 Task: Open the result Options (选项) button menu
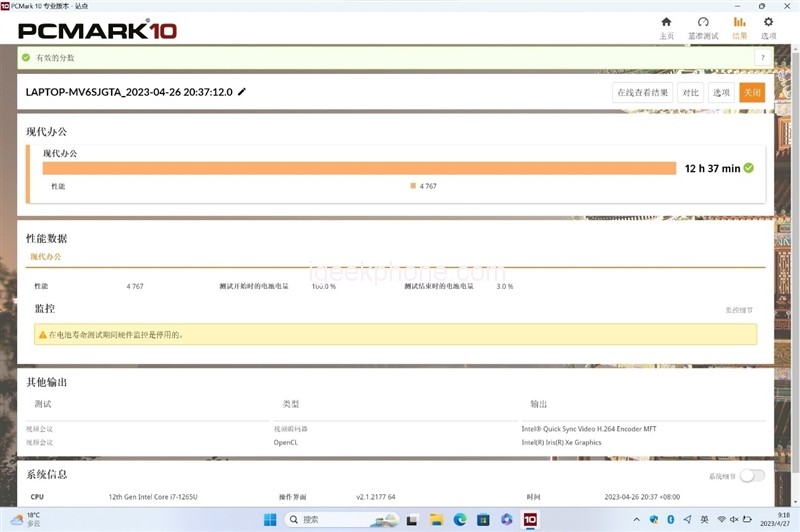click(721, 93)
